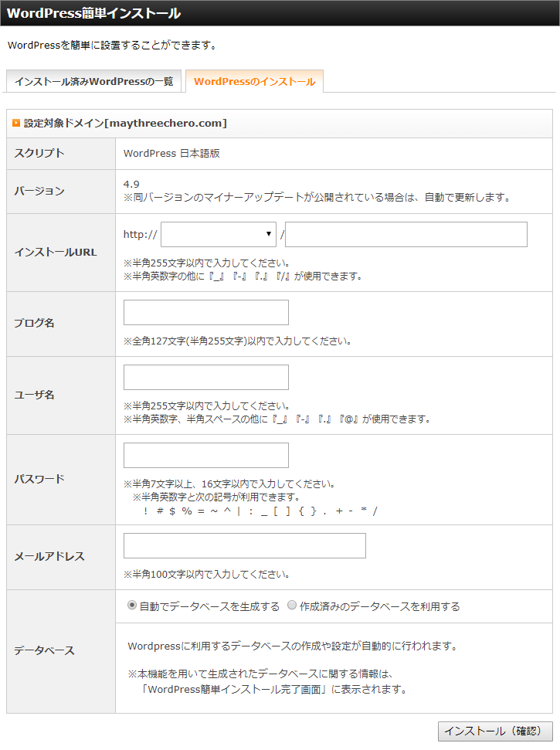Click the http:// prefix label
The width and height of the screenshot is (560, 750).
pos(140,234)
